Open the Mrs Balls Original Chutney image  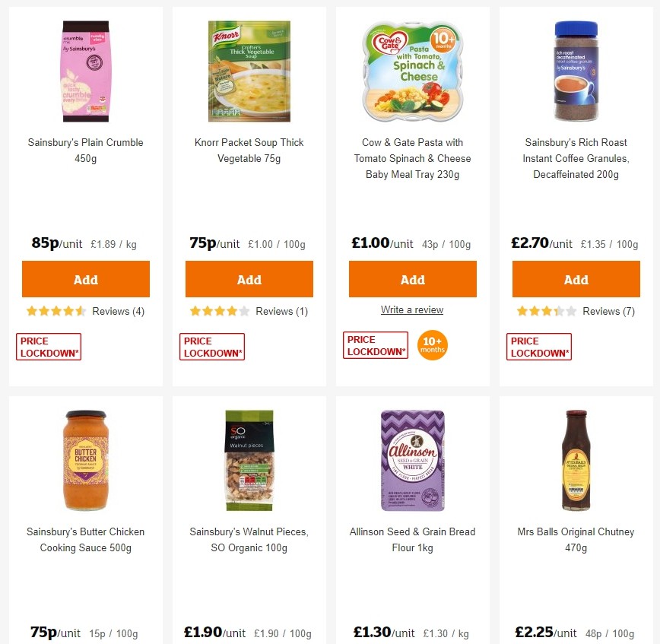pyautogui.click(x=576, y=458)
